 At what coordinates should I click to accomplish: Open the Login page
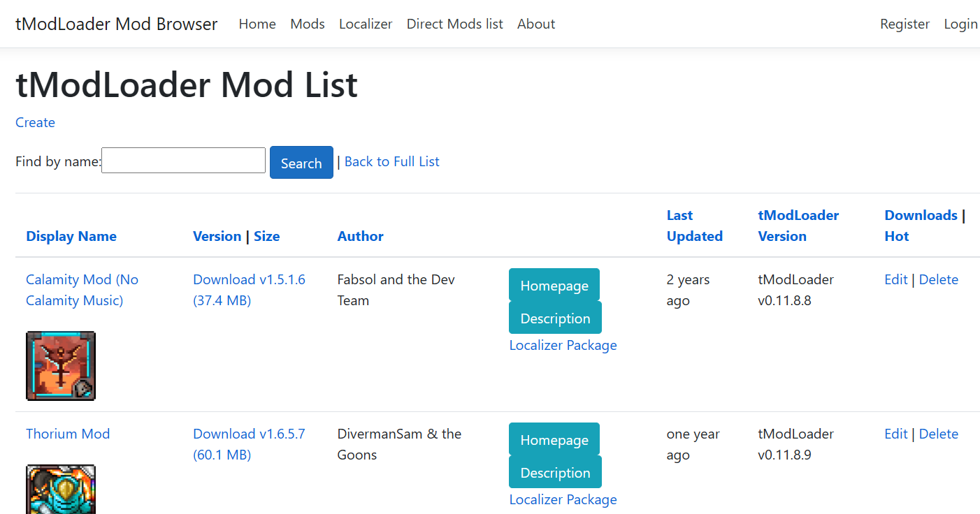(x=960, y=24)
